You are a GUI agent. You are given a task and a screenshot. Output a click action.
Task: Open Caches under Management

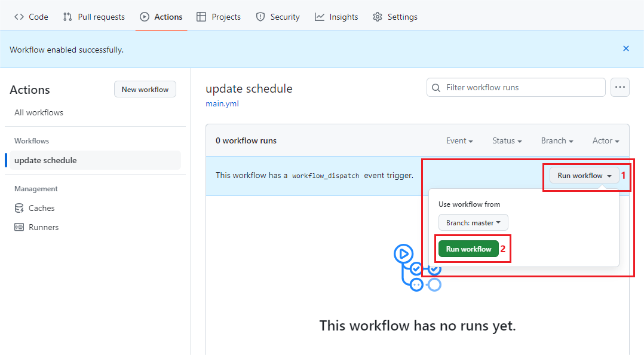(41, 208)
